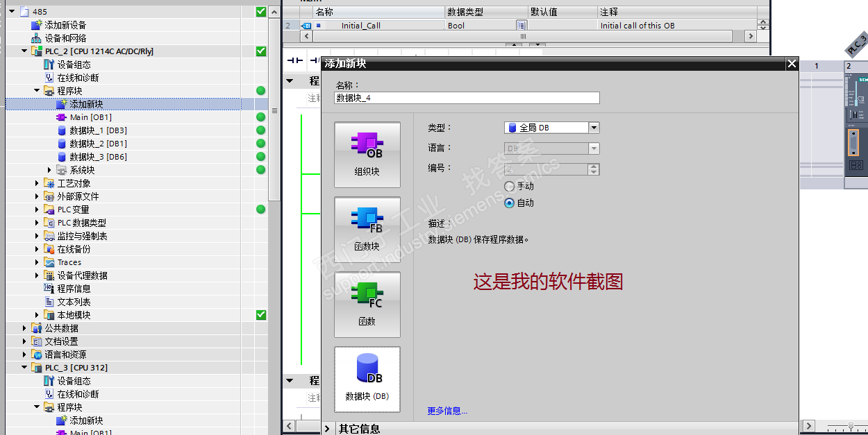Collapse the 485 project node
The image size is (868, 435).
[x=12, y=12]
